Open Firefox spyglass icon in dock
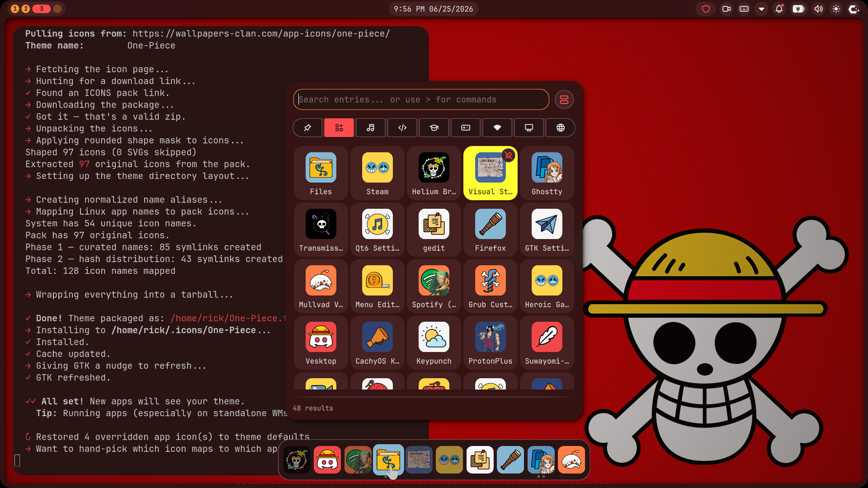868x488 pixels. tap(510, 460)
